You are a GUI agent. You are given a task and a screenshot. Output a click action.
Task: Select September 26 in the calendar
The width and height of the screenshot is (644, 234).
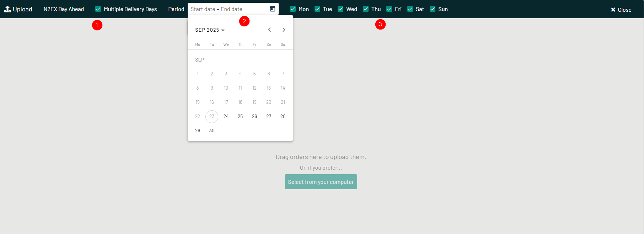254,116
